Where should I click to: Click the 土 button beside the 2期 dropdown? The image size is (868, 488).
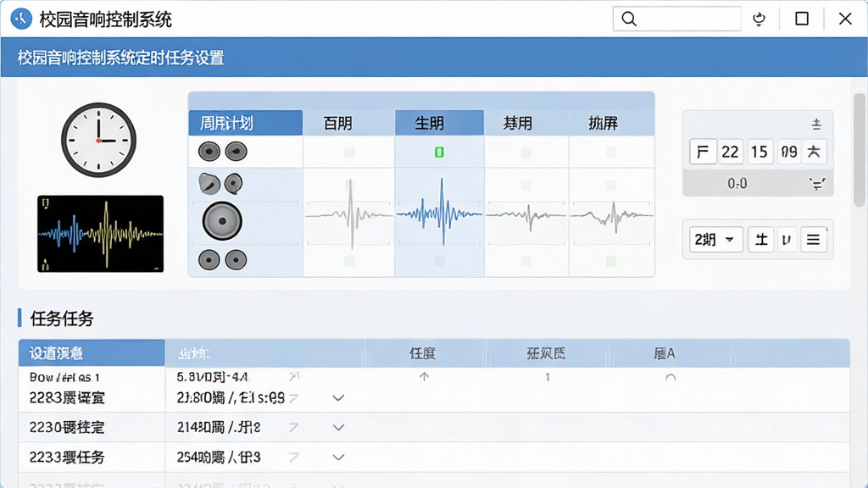[761, 240]
